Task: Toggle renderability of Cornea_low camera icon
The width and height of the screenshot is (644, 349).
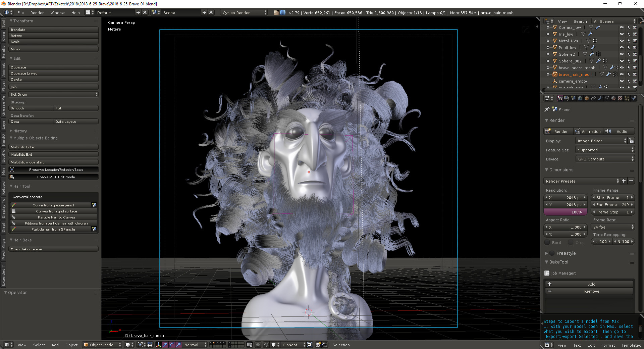Action: pos(635,28)
